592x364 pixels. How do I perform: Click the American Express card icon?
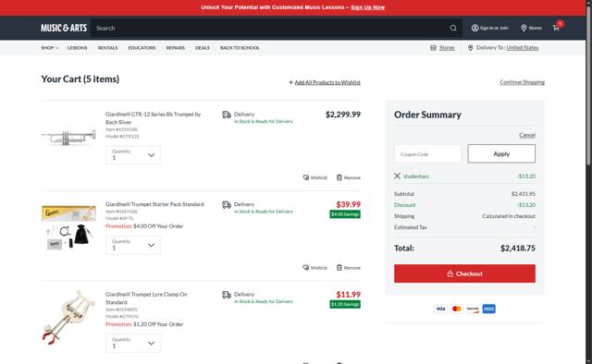(x=489, y=309)
